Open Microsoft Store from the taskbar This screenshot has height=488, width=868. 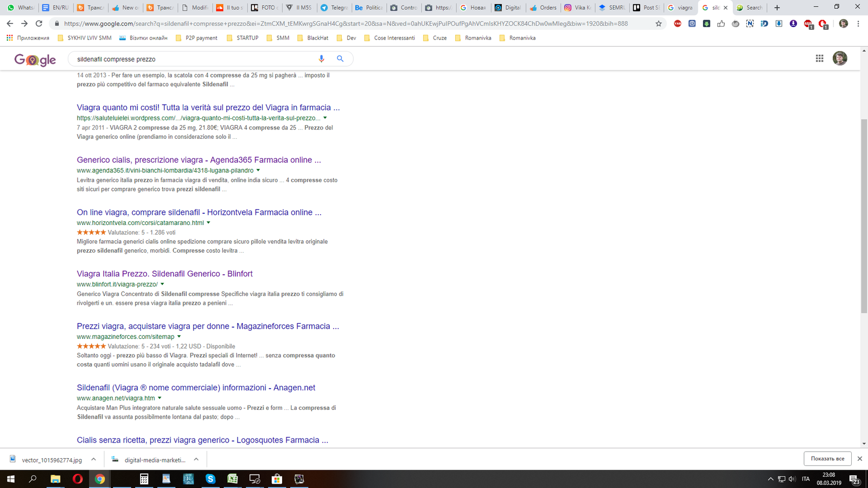[277, 479]
